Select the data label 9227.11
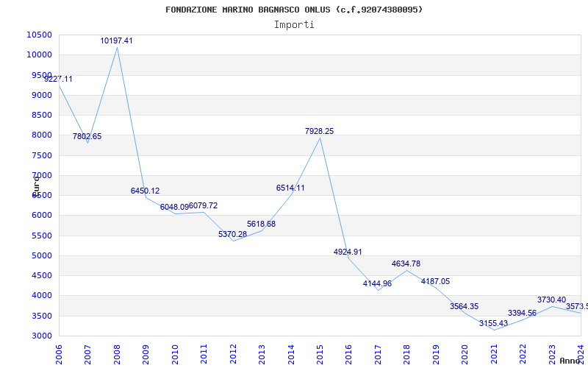This screenshot has height=368, width=588. tap(58, 79)
